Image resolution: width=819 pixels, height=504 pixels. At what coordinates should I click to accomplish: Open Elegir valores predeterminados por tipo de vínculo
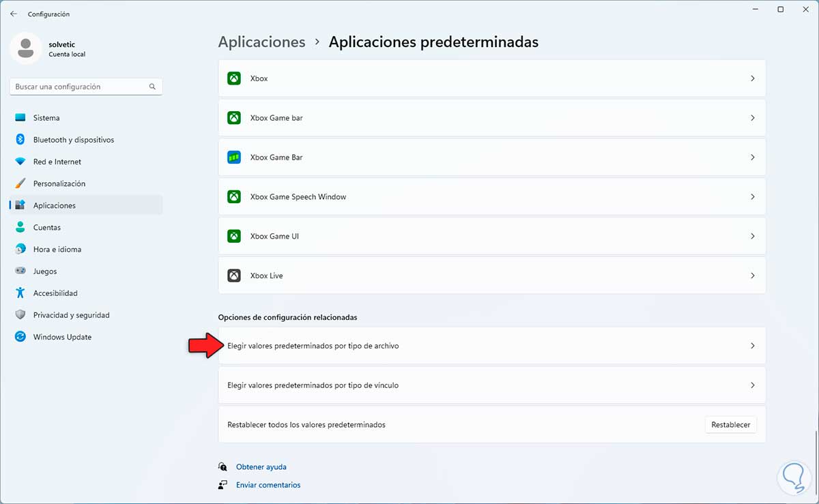[492, 385]
